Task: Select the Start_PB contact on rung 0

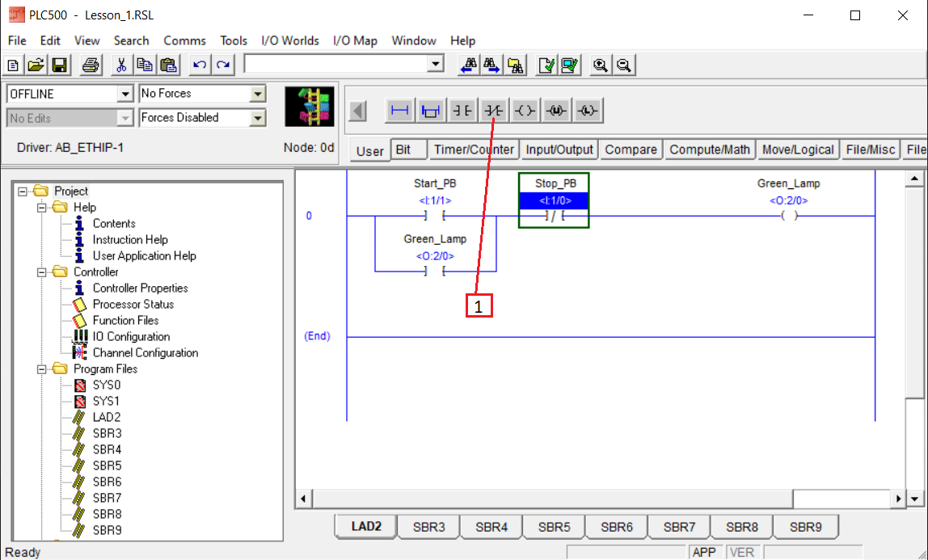Action: pos(435,216)
